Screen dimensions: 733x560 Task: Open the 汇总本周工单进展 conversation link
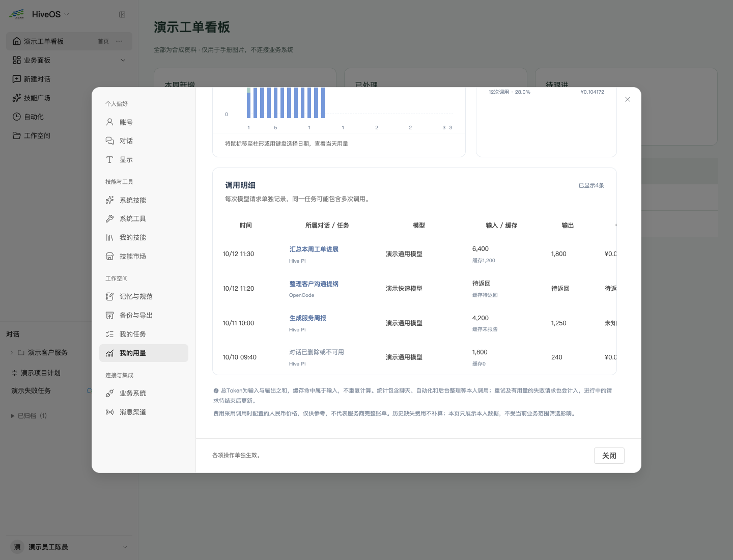point(314,249)
